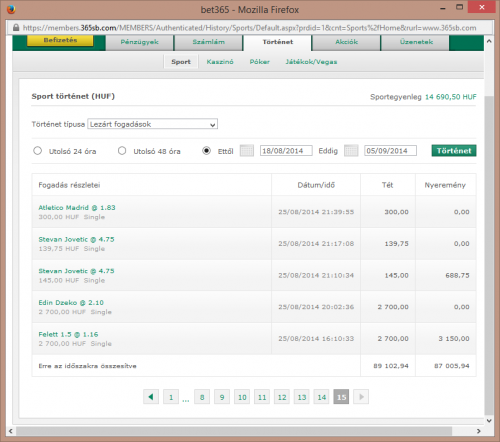Click the browser address bar URL

click(249, 28)
